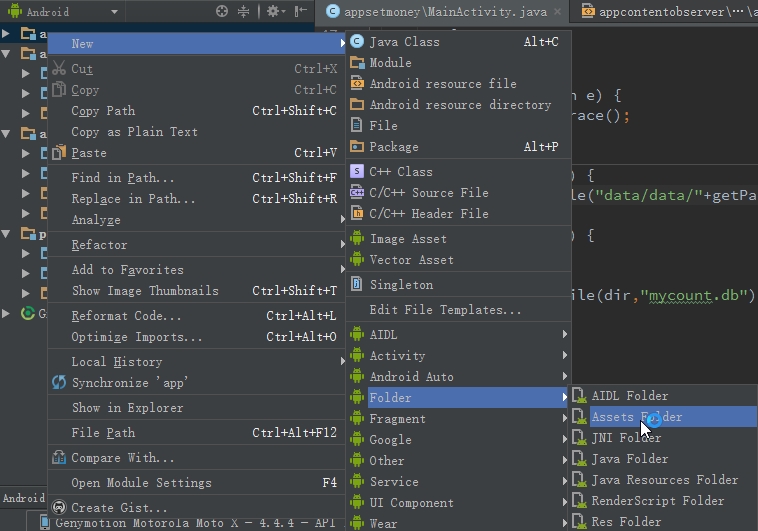Click the scroll-from-source target icon
The height and width of the screenshot is (531, 758).
[222, 11]
